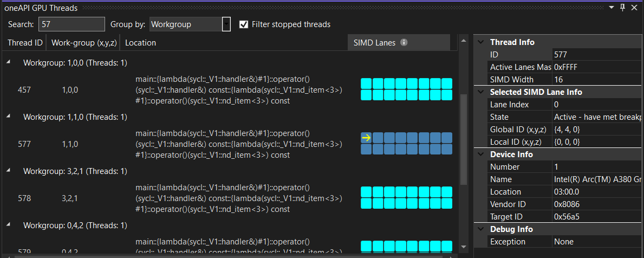The height and width of the screenshot is (258, 644).
Task: Click the auto-hide pin icon
Action: click(x=622, y=7)
